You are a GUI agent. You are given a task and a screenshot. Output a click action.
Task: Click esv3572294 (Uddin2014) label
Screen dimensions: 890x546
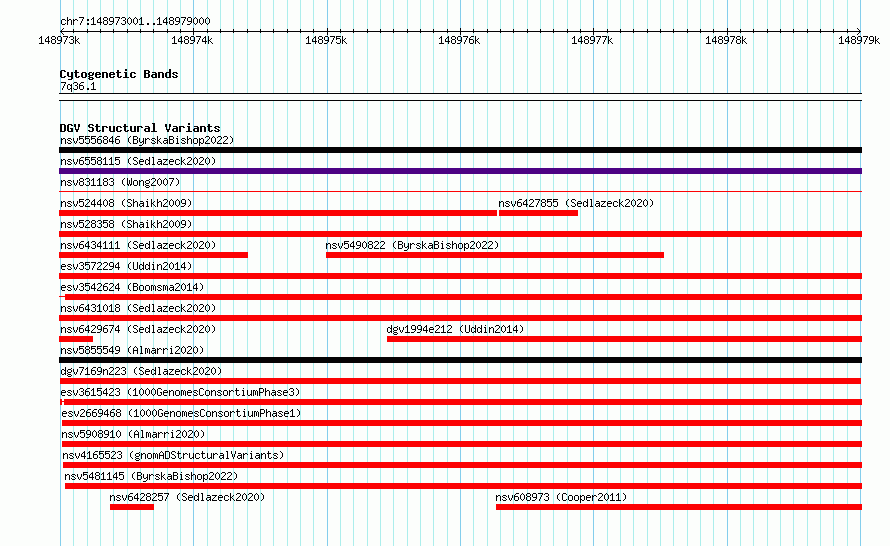(126, 266)
